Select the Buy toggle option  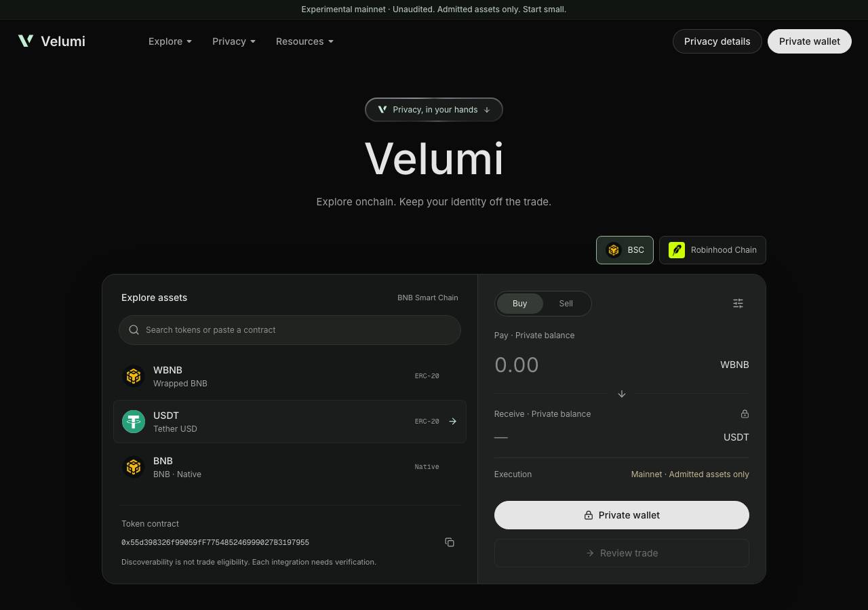coord(520,304)
